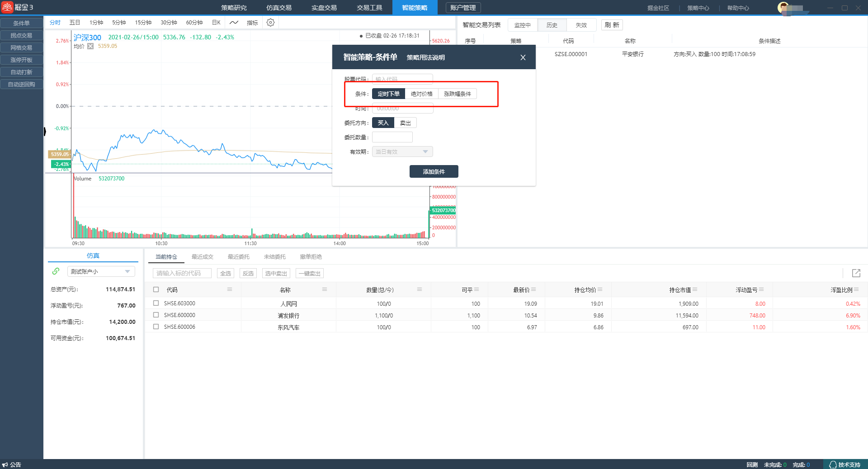Click the 技术支持 headset icon
The image size is (868, 469).
click(x=833, y=464)
